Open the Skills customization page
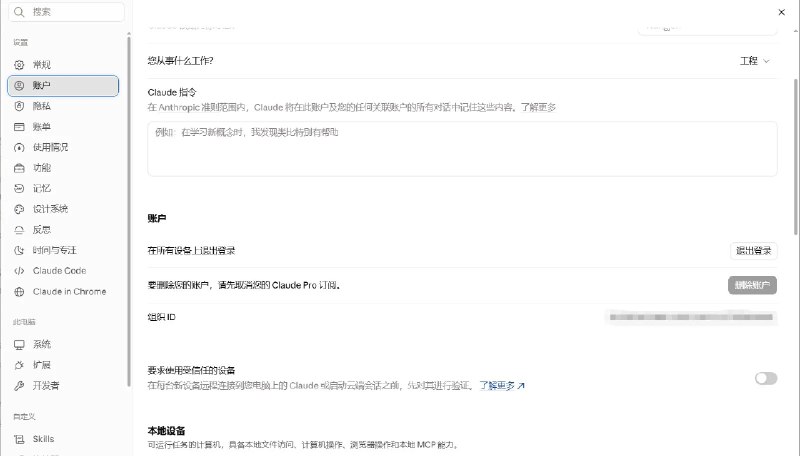 [x=63, y=439]
